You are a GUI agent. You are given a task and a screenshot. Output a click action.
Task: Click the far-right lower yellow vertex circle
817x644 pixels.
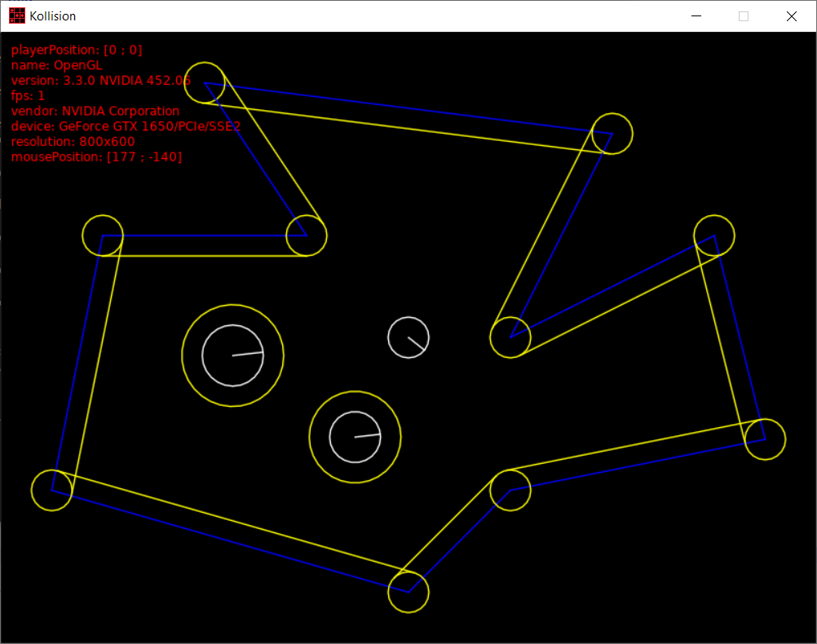(765, 439)
